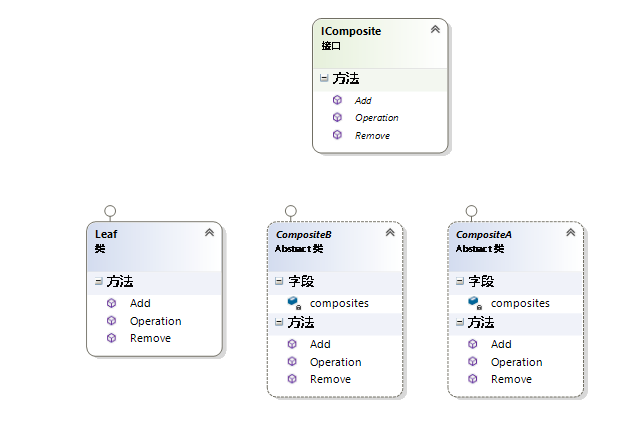
Task: Click the Remove method icon in Leaf
Action: coord(111,338)
